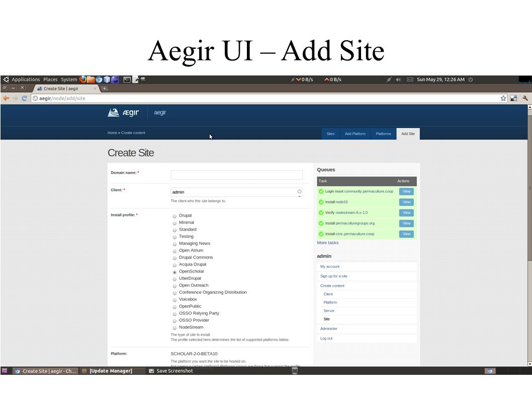Click the Log out link

[x=326, y=339]
